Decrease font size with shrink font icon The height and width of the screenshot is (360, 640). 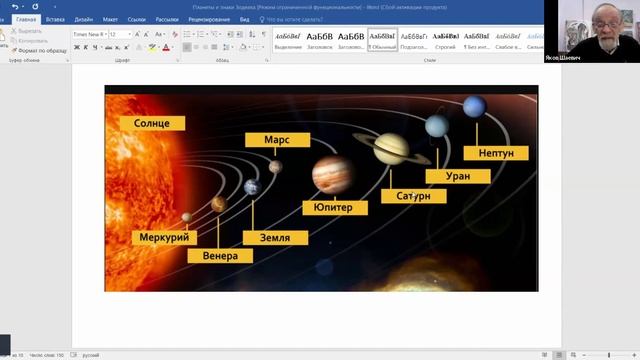point(146,34)
